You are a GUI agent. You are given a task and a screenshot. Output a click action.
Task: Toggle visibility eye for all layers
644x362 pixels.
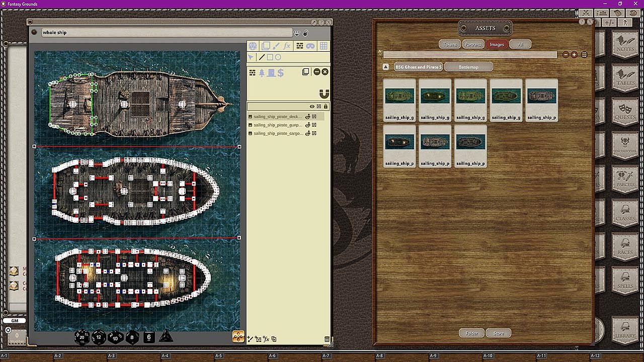[312, 107]
